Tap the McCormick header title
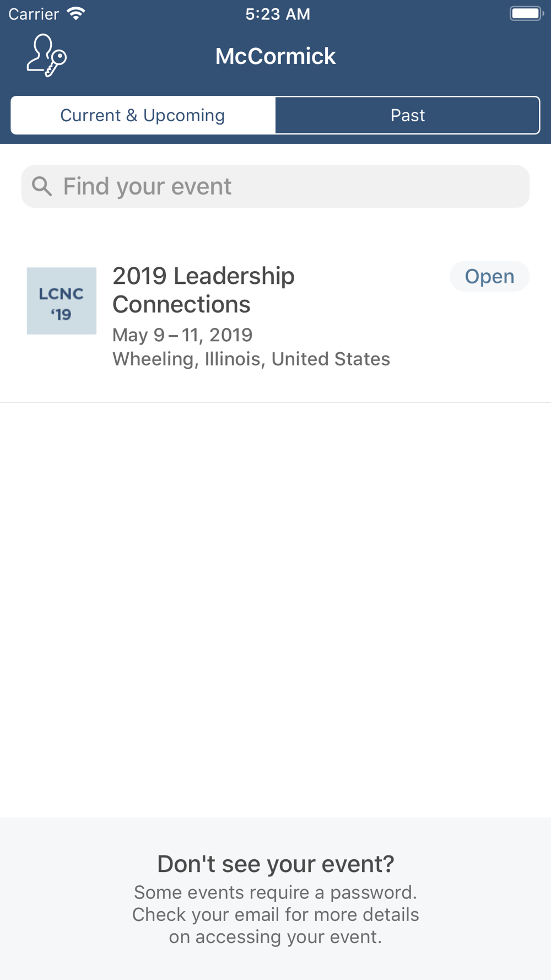 pos(275,56)
